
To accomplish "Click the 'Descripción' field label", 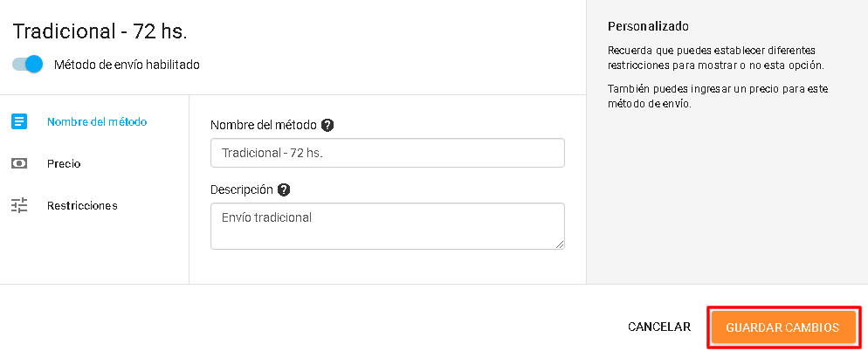I will (242, 189).
